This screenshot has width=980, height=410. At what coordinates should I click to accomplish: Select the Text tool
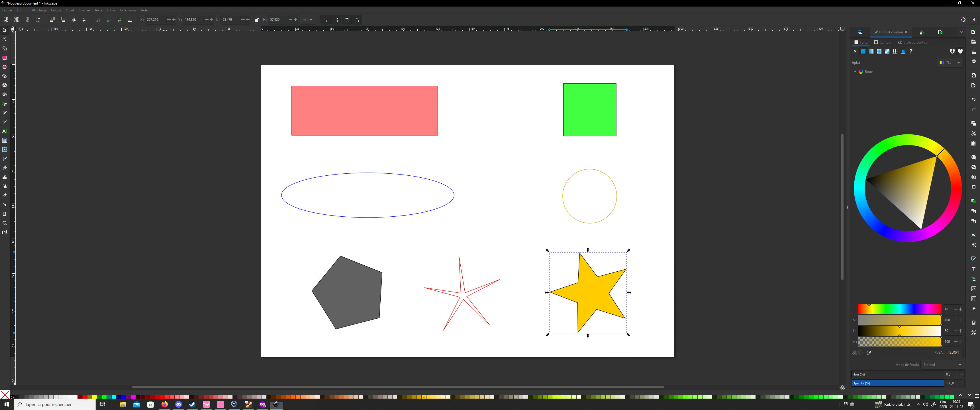pos(5,131)
